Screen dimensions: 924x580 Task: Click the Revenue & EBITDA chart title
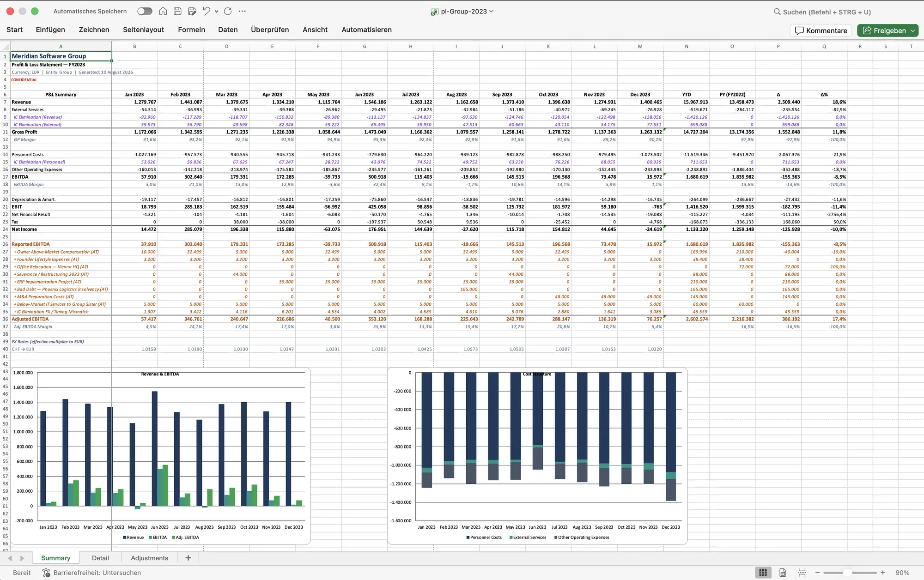point(160,374)
